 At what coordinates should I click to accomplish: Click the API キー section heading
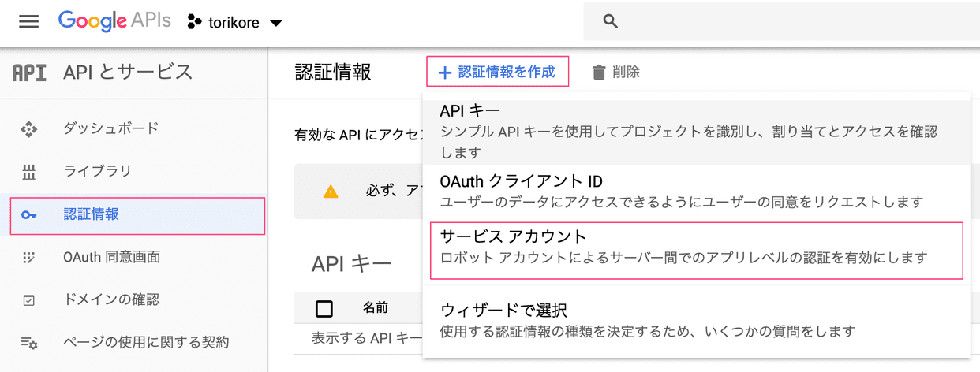[351, 264]
